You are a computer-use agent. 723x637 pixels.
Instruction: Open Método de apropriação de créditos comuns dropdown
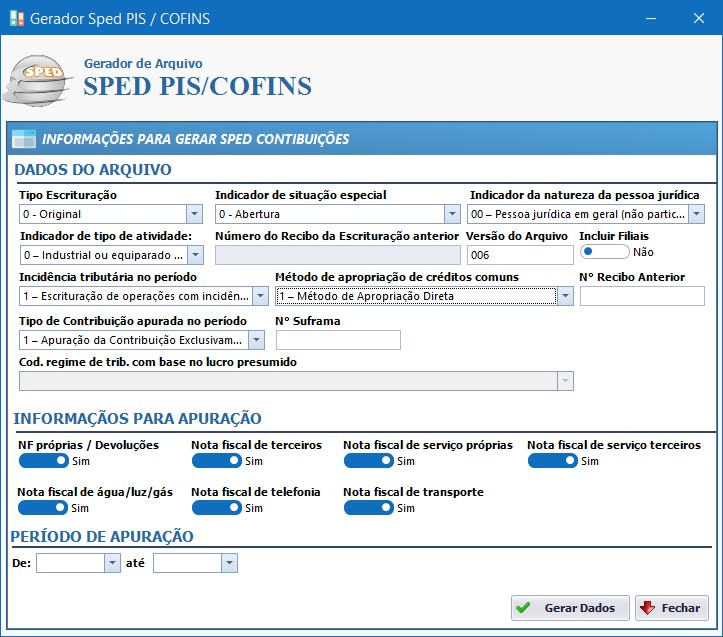point(565,296)
